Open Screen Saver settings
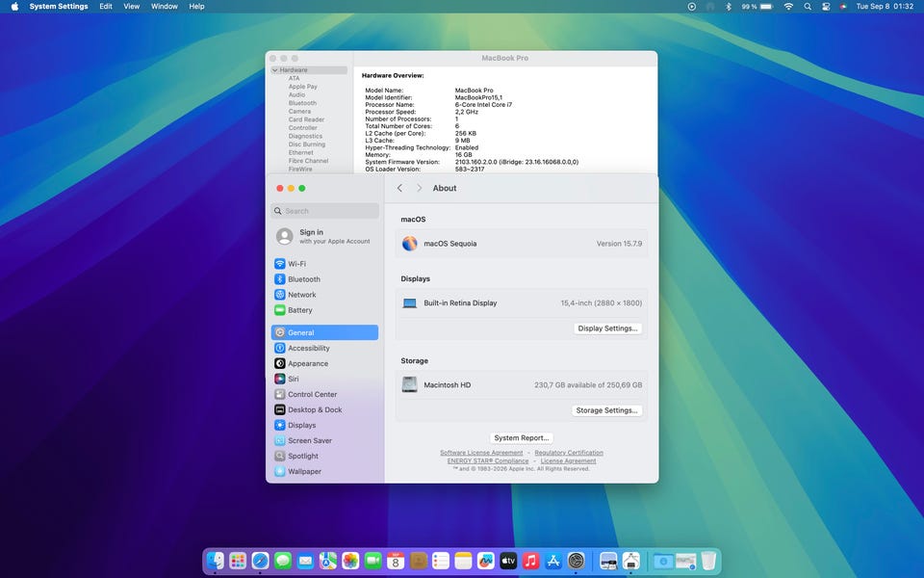 [324, 440]
